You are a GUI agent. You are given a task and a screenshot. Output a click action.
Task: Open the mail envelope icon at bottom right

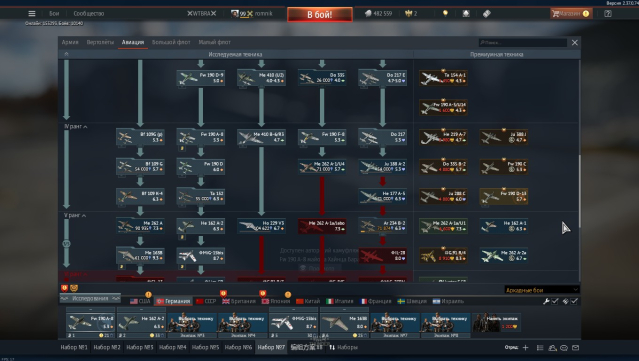click(575, 348)
